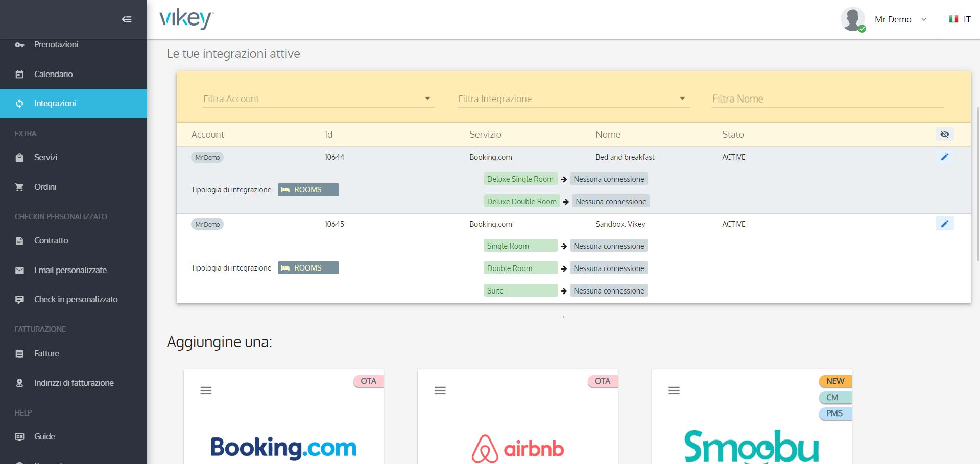Screen dimensions: 980x464
Task: Open Guide in the sidebar
Action: [x=74, y=437]
